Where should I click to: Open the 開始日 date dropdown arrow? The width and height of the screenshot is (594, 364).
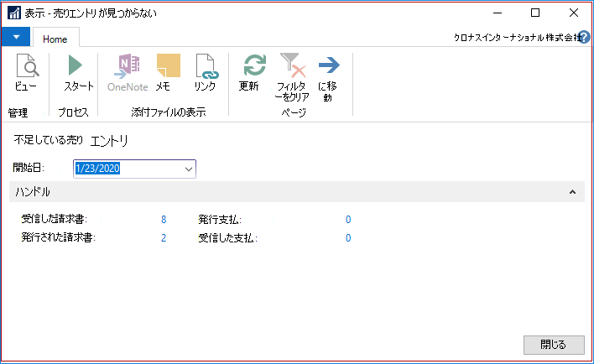pyautogui.click(x=188, y=169)
